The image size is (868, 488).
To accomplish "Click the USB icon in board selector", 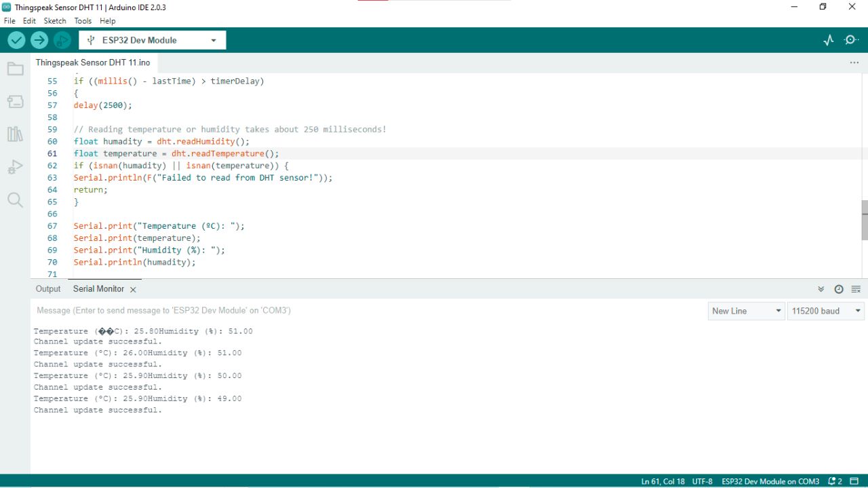I will click(91, 40).
